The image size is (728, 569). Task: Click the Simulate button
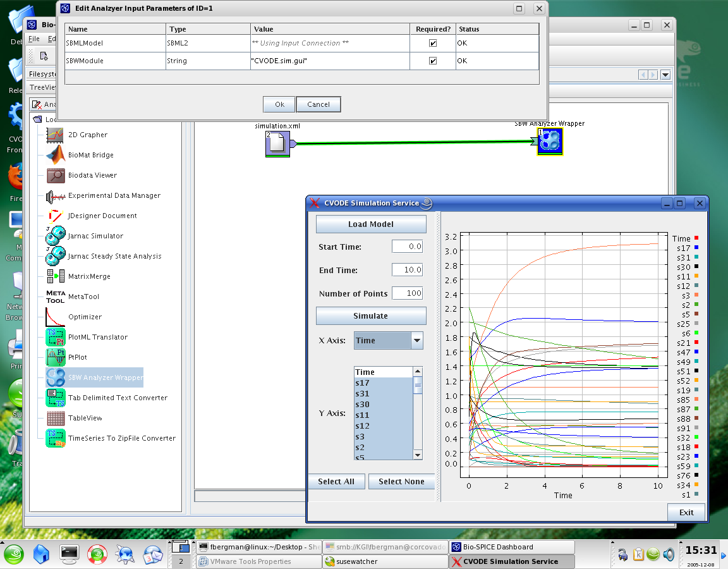click(371, 316)
